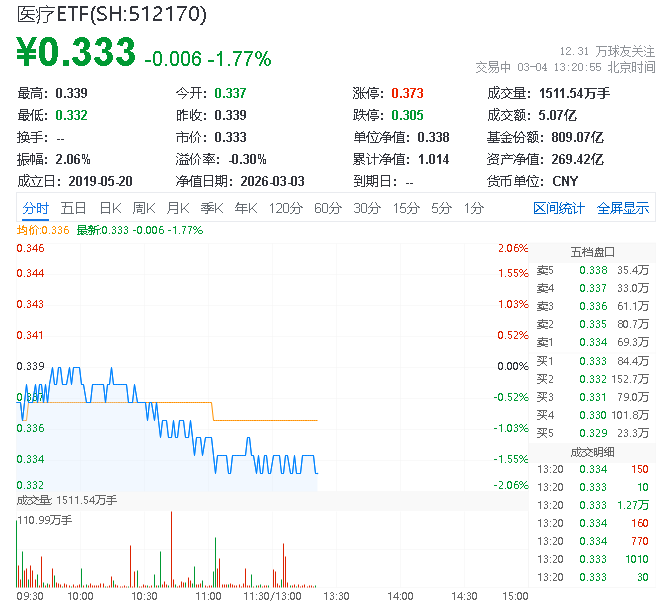Select the 日K daily candlestick tab
This screenshot has width=656, height=615.
tap(110, 208)
